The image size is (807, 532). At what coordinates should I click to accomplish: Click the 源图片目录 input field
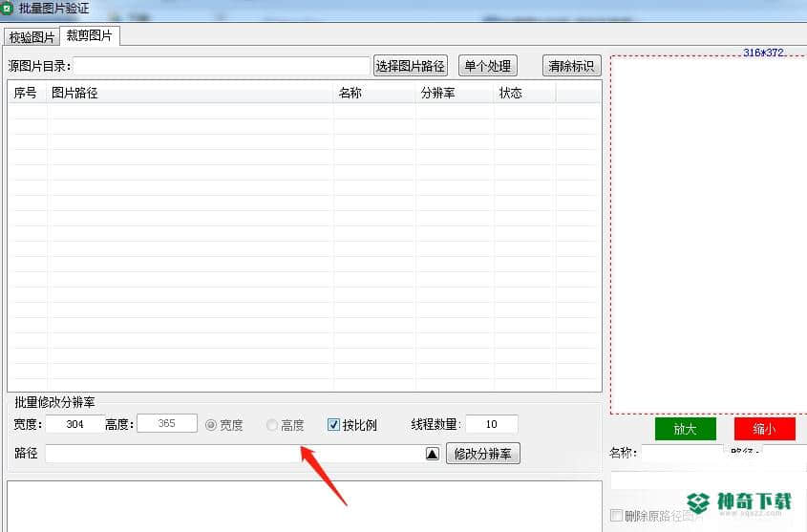click(x=222, y=66)
